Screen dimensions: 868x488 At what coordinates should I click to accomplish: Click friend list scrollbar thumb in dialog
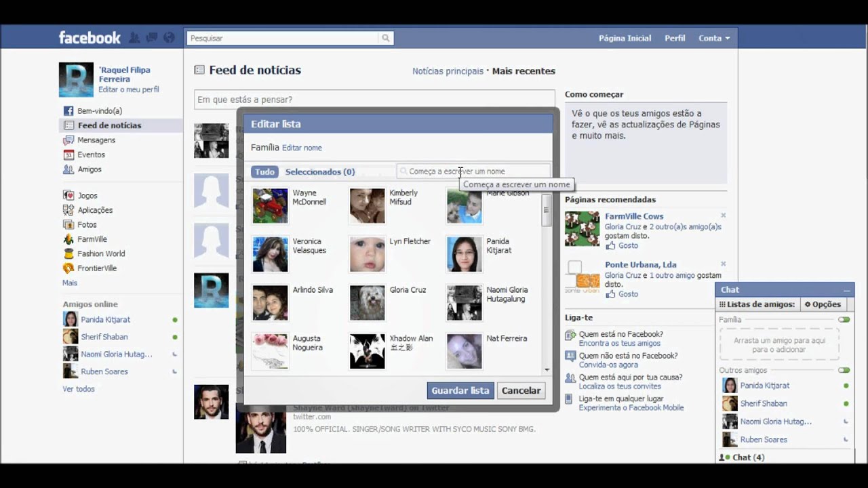point(546,209)
